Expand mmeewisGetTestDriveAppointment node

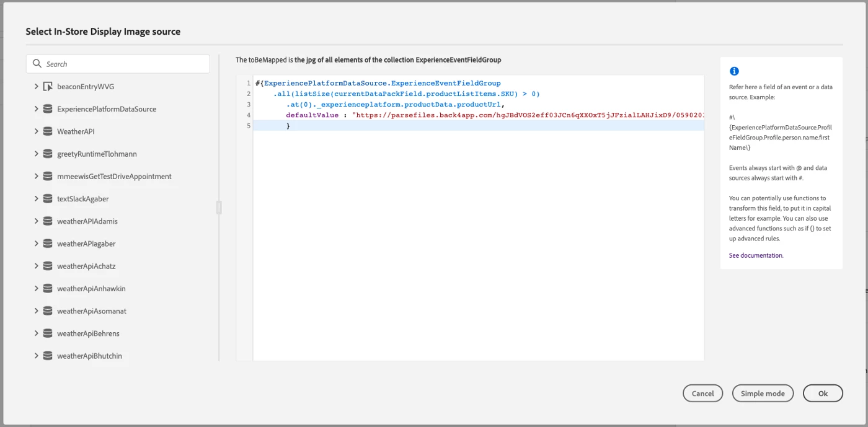[x=37, y=177]
